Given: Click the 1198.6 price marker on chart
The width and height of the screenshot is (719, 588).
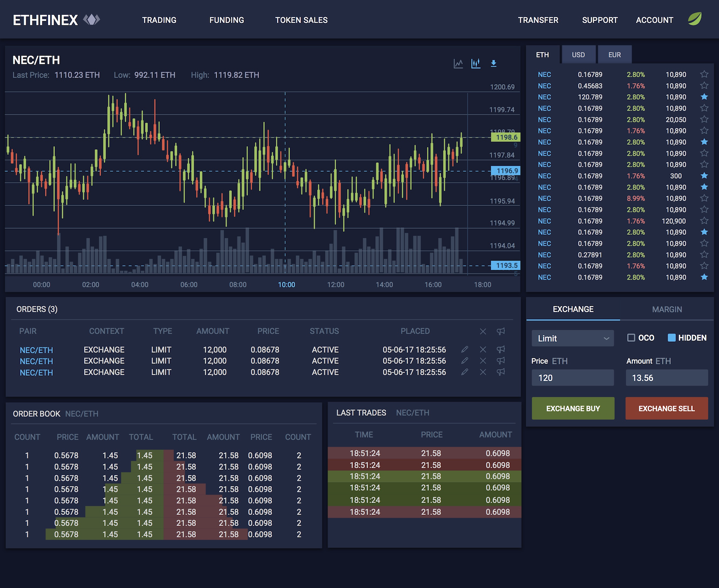Looking at the screenshot, I should click(506, 137).
